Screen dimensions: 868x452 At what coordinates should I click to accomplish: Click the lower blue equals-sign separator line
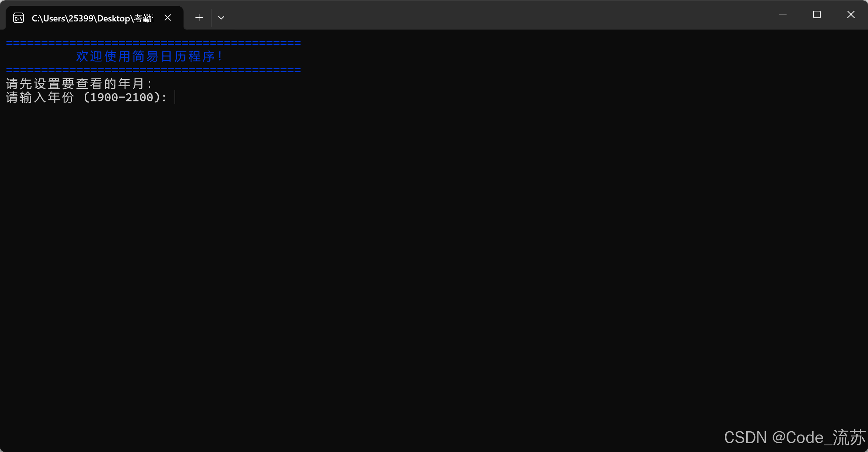pyautogui.click(x=154, y=70)
